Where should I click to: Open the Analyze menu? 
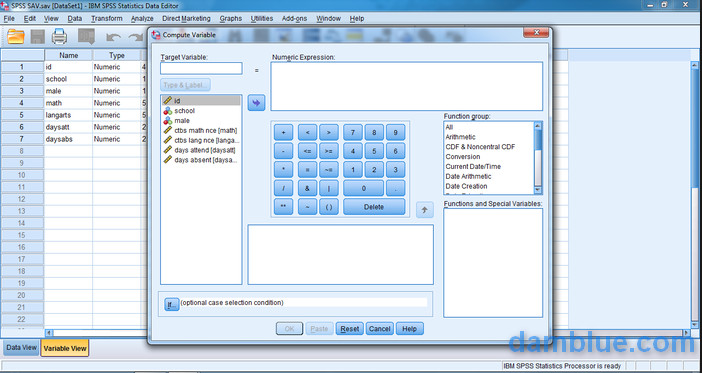[142, 18]
